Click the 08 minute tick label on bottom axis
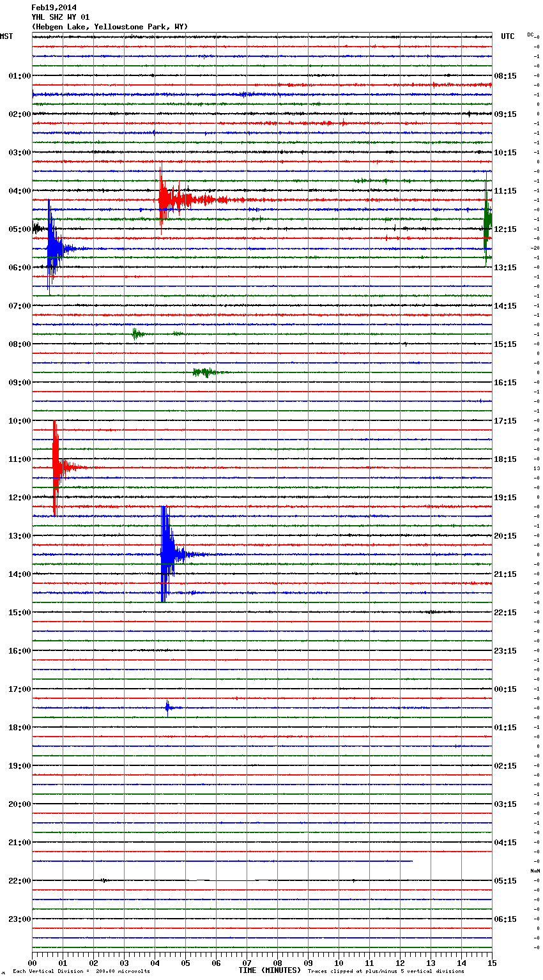This screenshot has width=543, height=980. point(277,963)
